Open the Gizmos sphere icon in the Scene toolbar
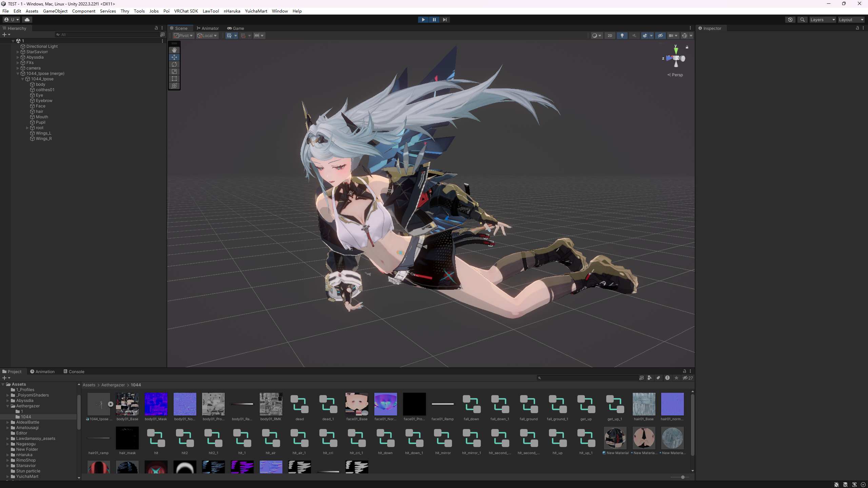This screenshot has width=868, height=488. 685,36
